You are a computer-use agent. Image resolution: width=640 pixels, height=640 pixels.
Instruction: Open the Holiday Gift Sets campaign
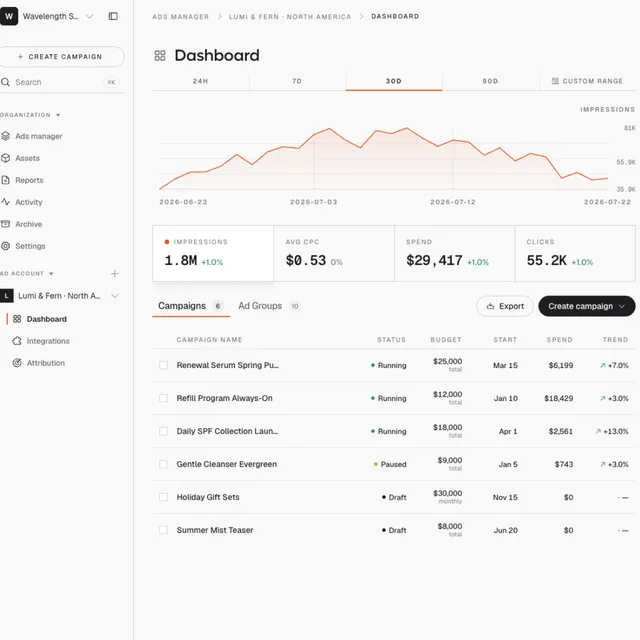tap(208, 497)
